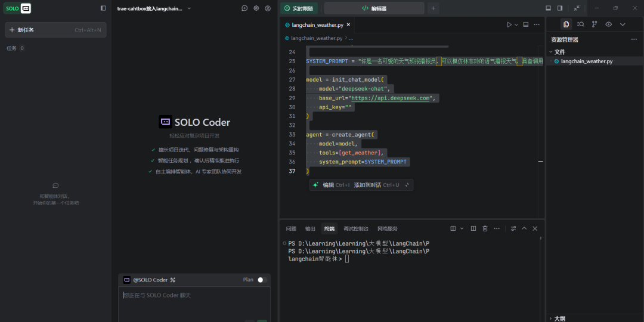Click line number 31 in gutter
The height and width of the screenshot is (322, 644).
click(292, 116)
